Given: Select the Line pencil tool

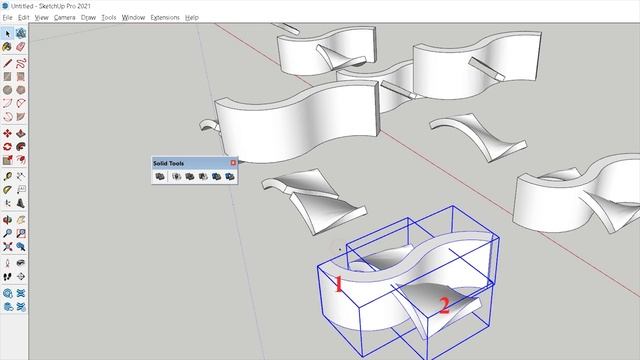Looking at the screenshot, I should (7, 63).
